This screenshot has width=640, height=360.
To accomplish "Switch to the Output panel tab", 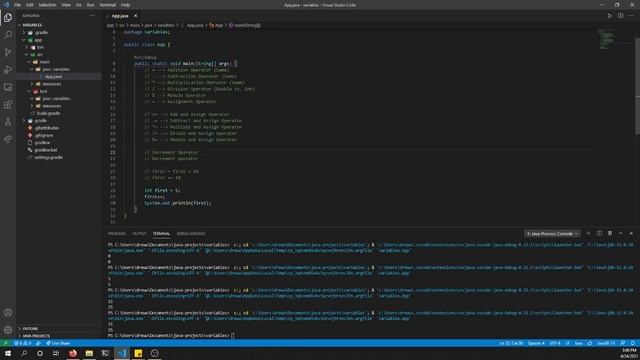I will coord(139,233).
